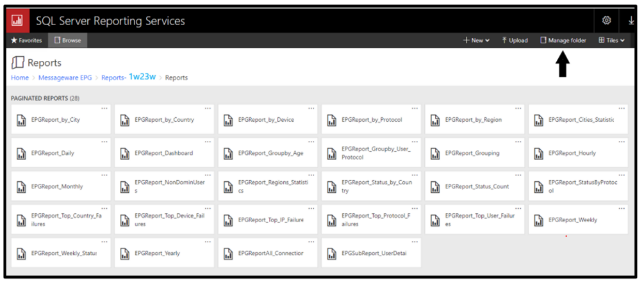Click the EPGReport_Dashboard report icon
The image size is (644, 285).
point(124,153)
